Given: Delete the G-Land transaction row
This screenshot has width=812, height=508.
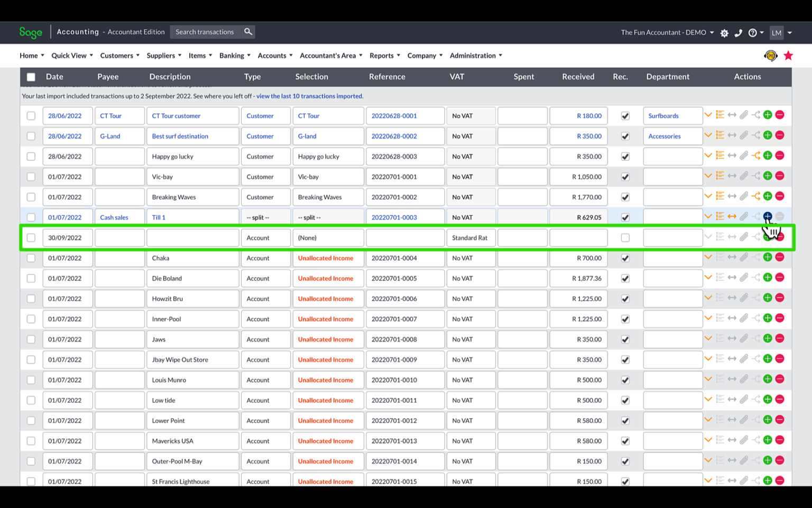Looking at the screenshot, I should coord(780,135).
